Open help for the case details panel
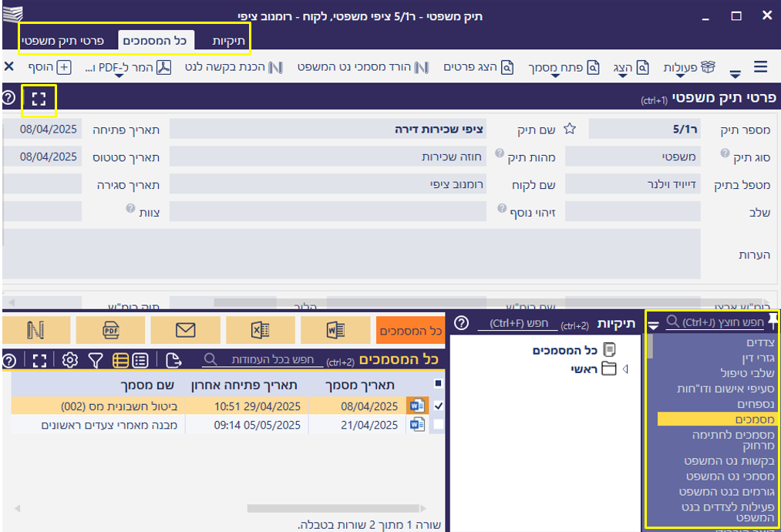The height and width of the screenshot is (532, 781). pyautogui.click(x=8, y=97)
